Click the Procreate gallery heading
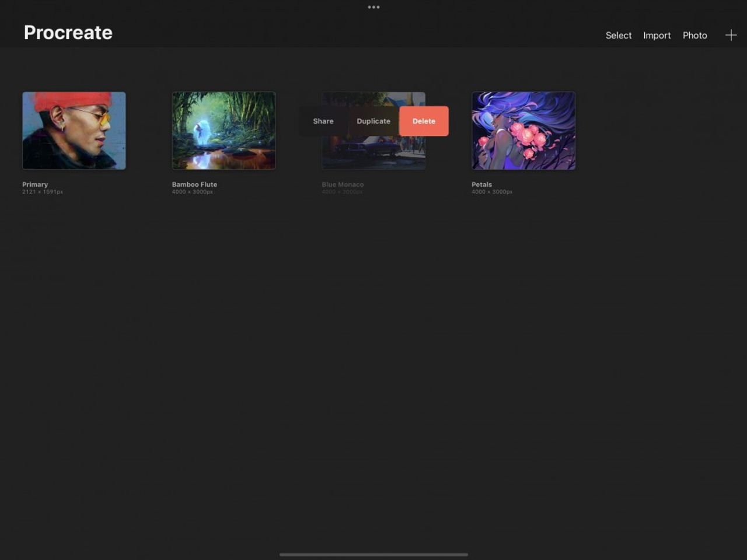 [68, 33]
